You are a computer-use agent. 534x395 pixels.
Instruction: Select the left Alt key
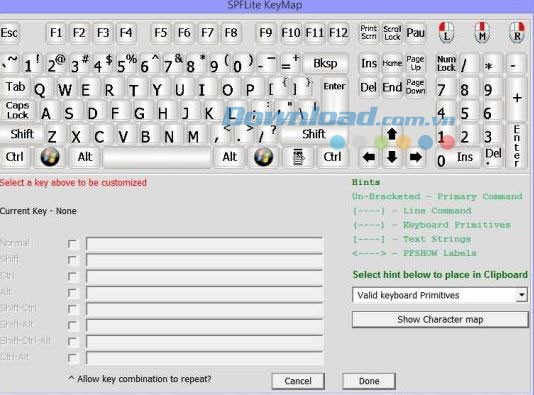point(84,157)
